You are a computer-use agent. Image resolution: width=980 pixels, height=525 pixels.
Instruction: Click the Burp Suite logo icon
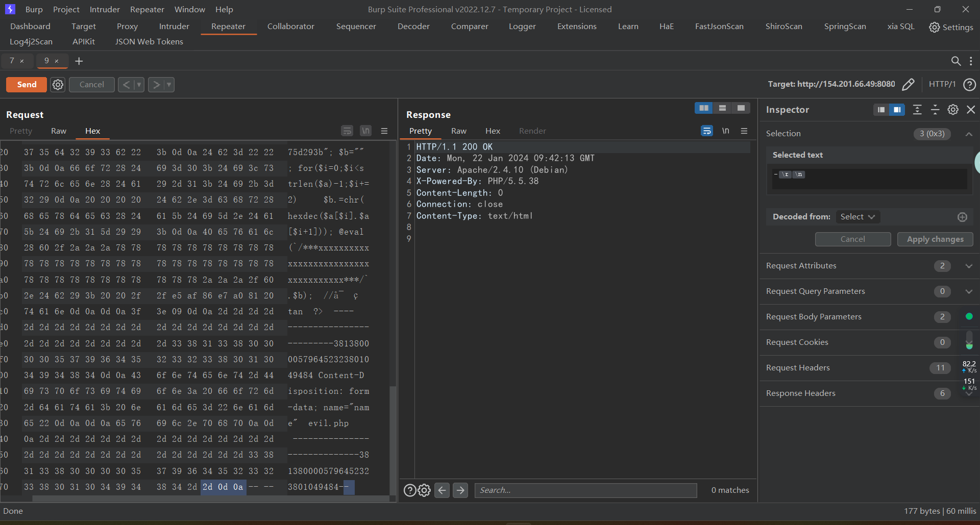coord(10,9)
